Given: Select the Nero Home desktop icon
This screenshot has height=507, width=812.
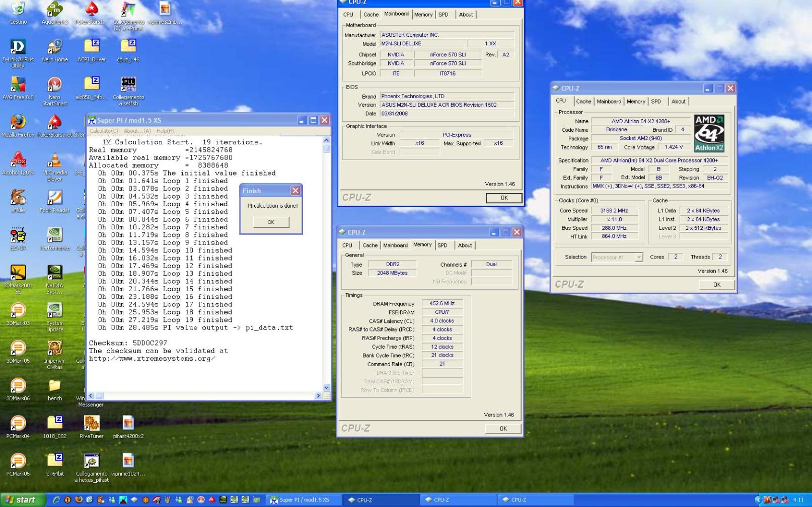Looking at the screenshot, I should 54,50.
